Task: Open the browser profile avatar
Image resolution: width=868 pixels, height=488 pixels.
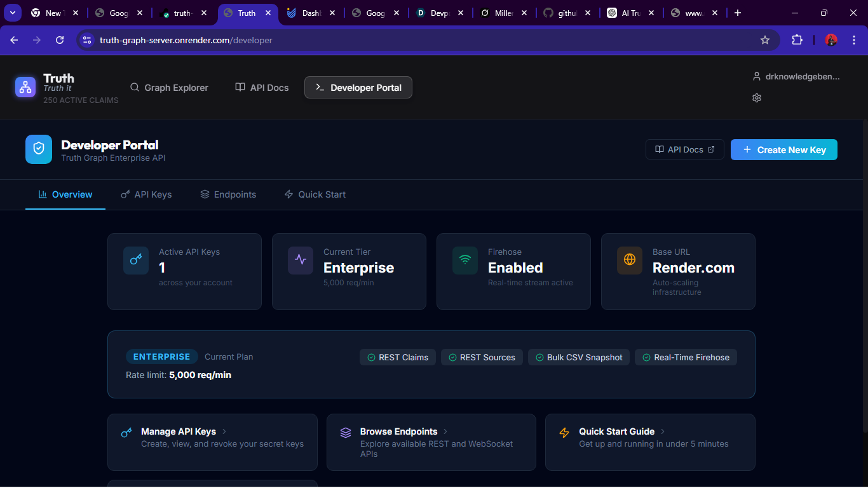Action: click(x=831, y=40)
